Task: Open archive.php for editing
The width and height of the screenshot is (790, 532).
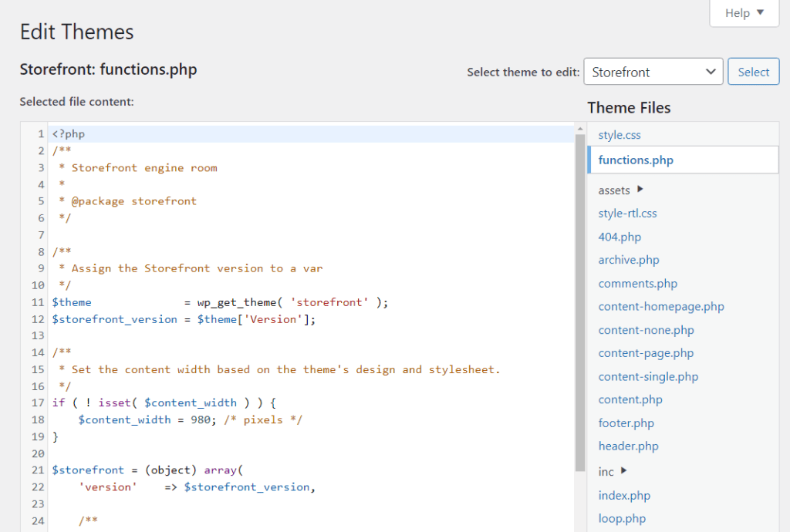Action: tap(628, 260)
